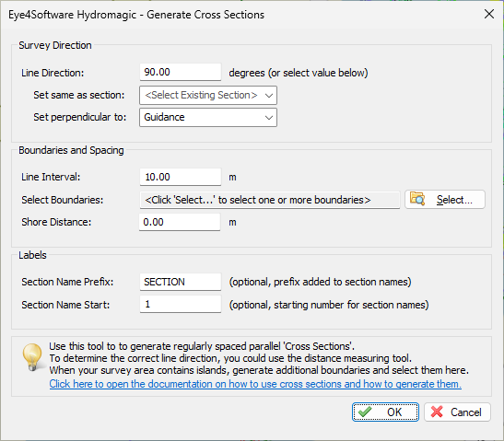This screenshot has height=441, width=504.
Task: Click the 'Set perpendicular to:' label
Action: pyautogui.click(x=80, y=117)
